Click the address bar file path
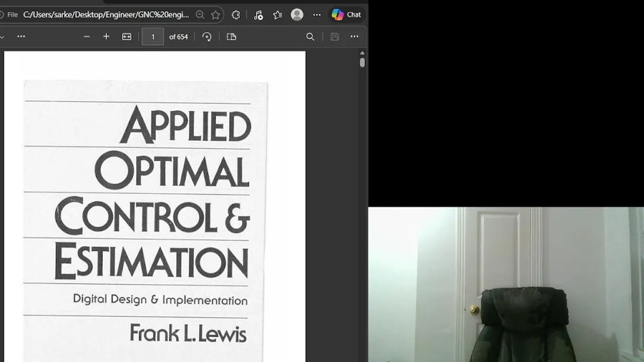This screenshot has height=362, width=644. (106, 15)
